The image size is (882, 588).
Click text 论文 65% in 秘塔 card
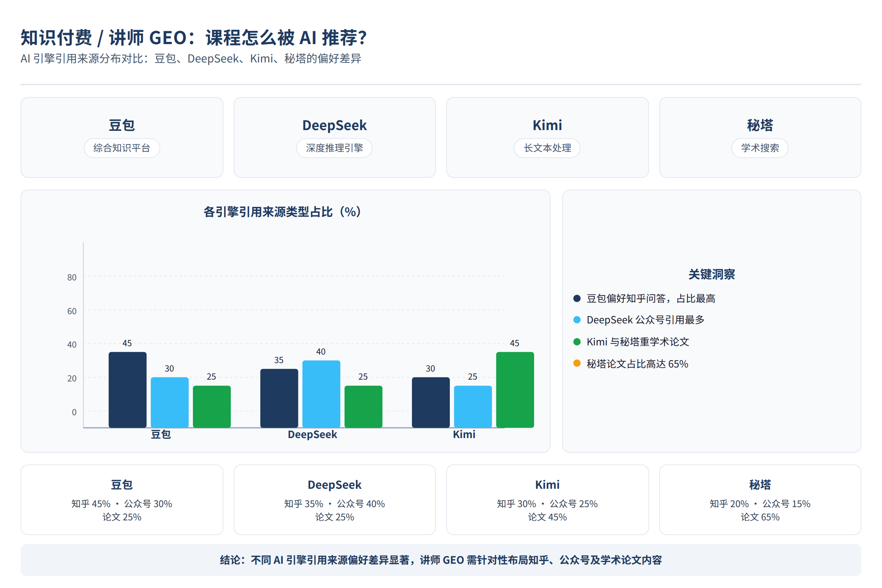pos(760,517)
